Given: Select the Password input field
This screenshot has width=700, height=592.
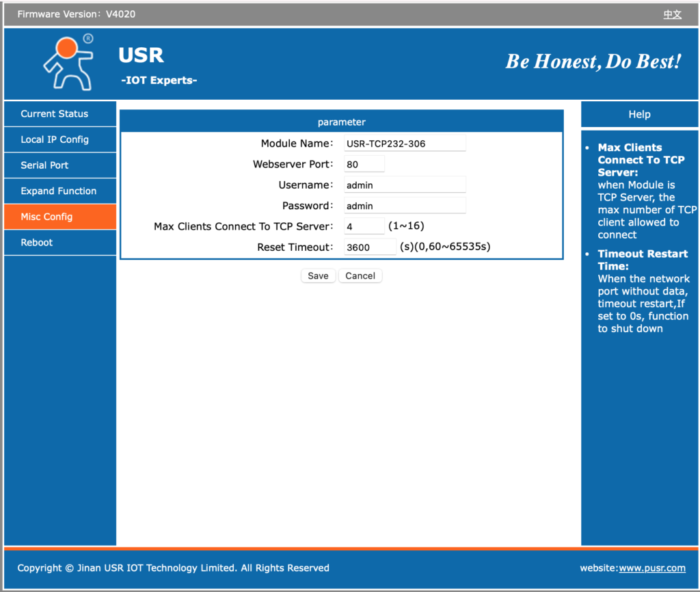Looking at the screenshot, I should 405,206.
